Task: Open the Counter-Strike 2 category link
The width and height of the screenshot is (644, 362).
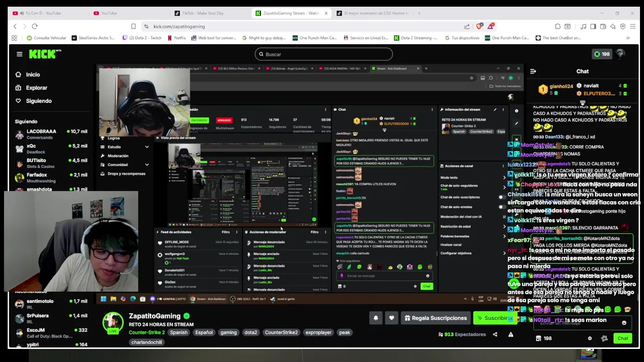Action: [x=146, y=332]
